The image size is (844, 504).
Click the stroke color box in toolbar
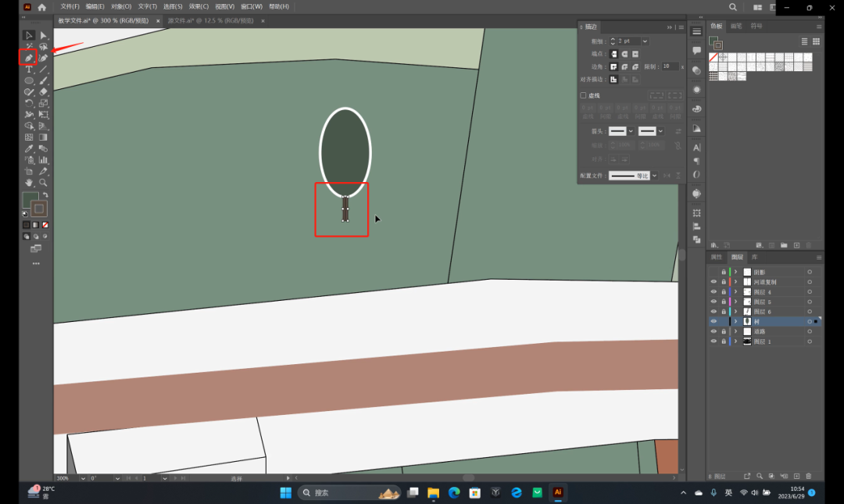point(39,209)
